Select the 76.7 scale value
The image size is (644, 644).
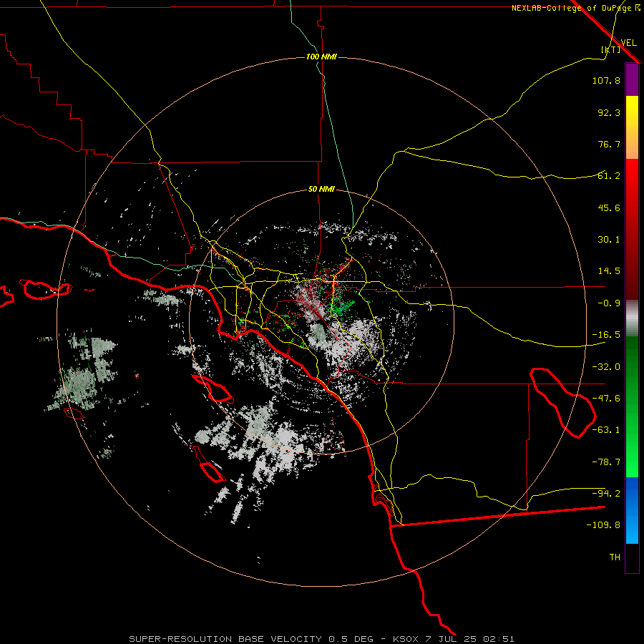[x=609, y=144]
